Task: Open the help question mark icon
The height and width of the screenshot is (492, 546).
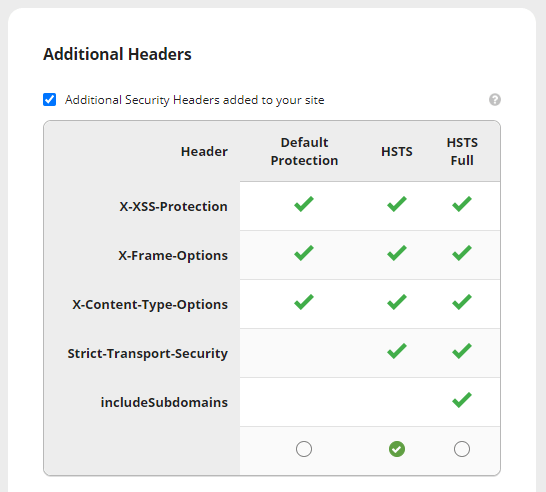Action: [495, 100]
